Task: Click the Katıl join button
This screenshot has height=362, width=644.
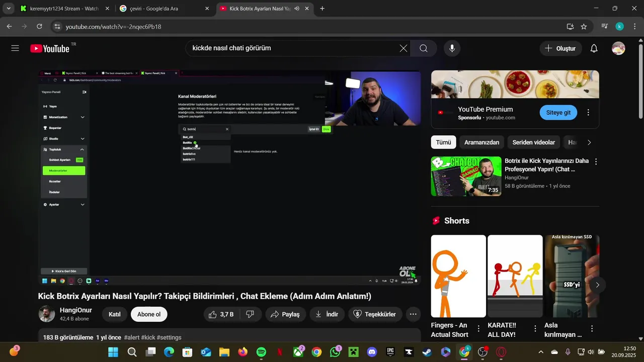Action: [x=115, y=314]
